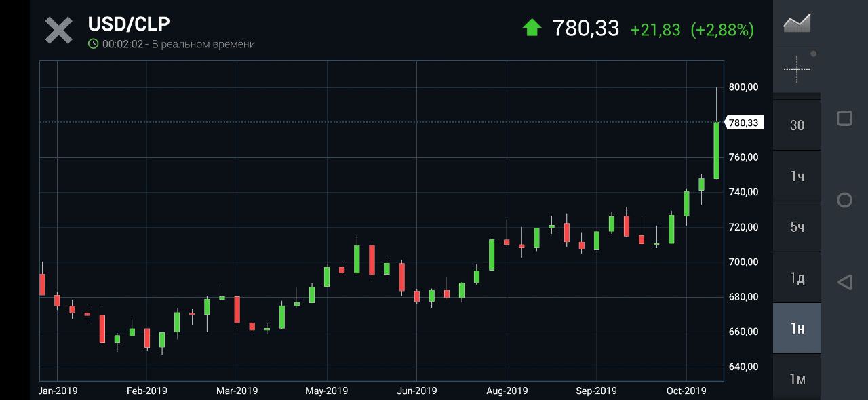Select the 1д daily timeframe
The width and height of the screenshot is (868, 400).
tap(797, 278)
